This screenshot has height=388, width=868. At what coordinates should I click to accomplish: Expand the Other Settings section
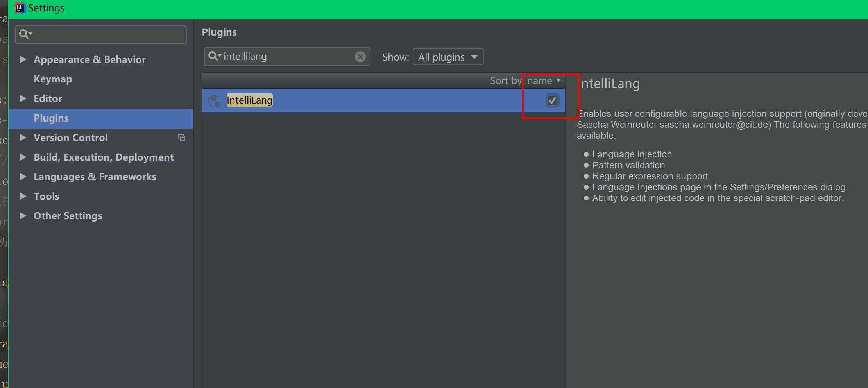click(x=23, y=216)
